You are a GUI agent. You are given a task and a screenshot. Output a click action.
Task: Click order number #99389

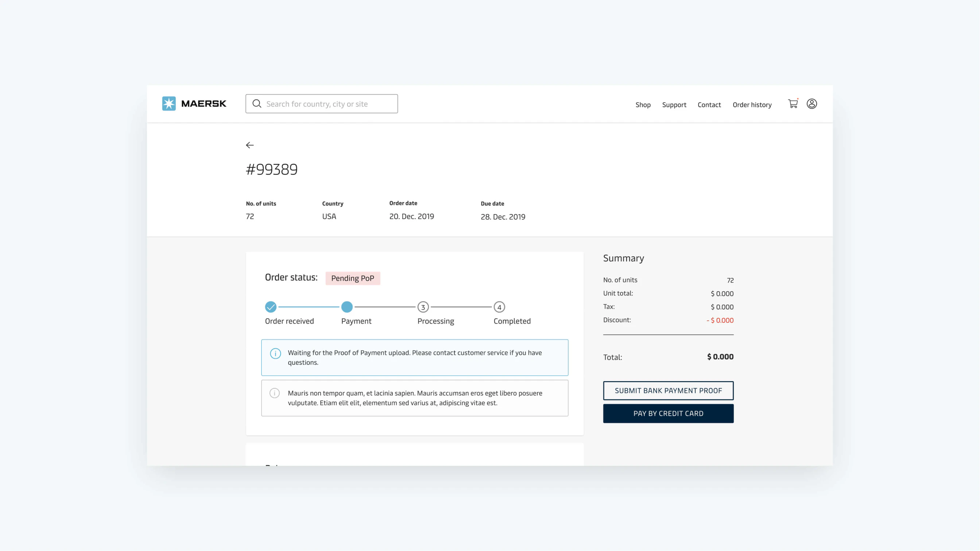click(x=272, y=169)
